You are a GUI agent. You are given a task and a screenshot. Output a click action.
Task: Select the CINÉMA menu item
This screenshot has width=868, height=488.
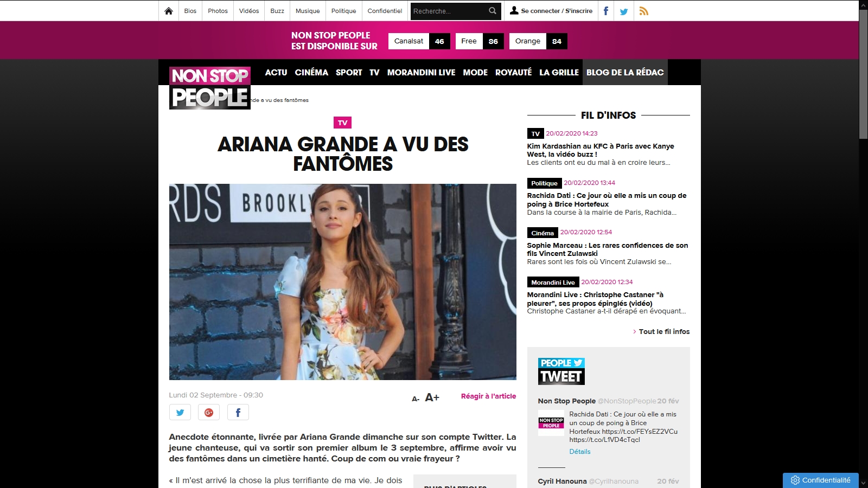pyautogui.click(x=311, y=72)
